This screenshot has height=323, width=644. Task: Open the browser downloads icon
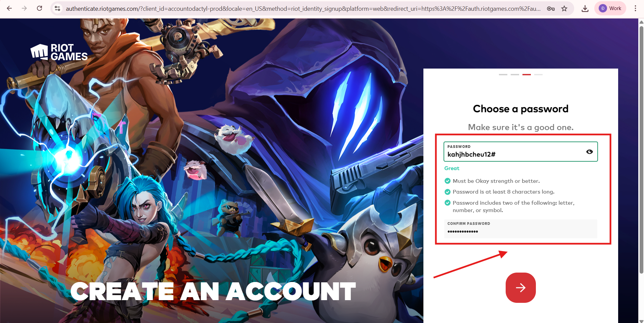585,8
